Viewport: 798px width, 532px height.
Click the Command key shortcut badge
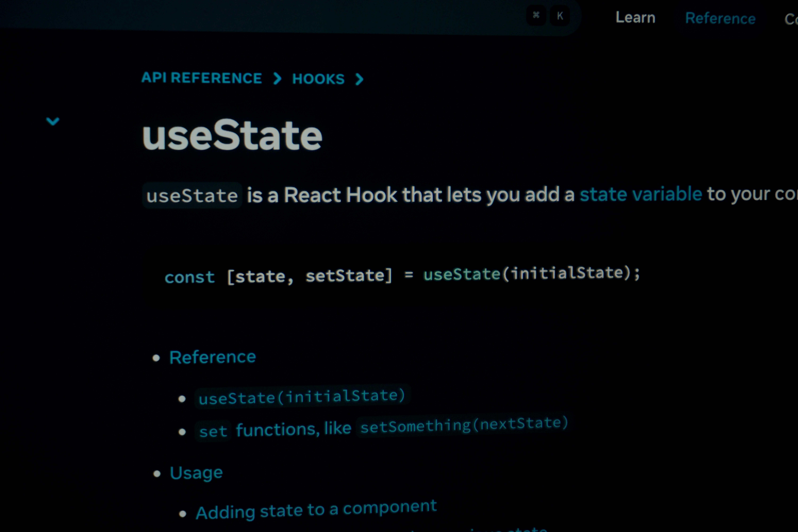click(x=536, y=16)
